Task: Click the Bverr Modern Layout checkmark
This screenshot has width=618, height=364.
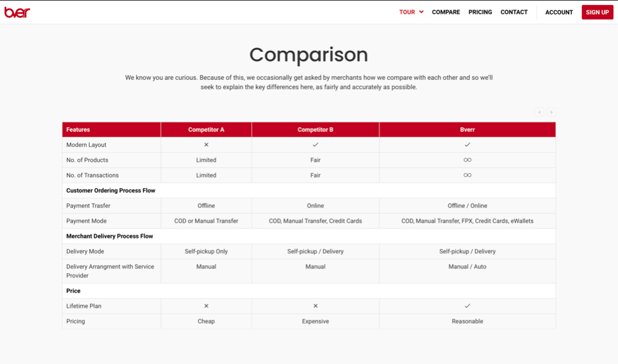Action: click(468, 145)
